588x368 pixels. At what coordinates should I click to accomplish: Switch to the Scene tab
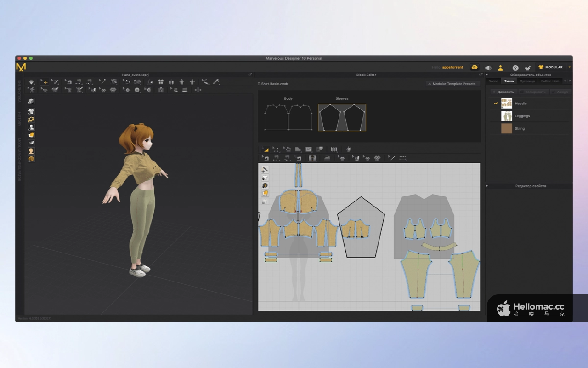(x=493, y=81)
